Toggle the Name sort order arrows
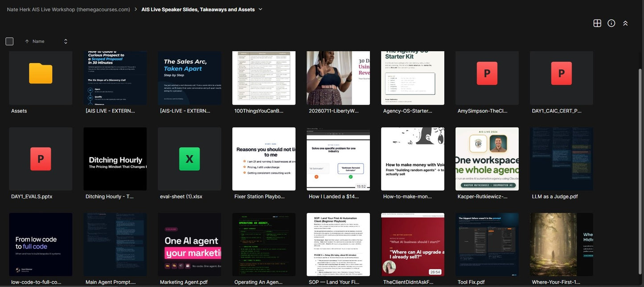 tap(66, 41)
